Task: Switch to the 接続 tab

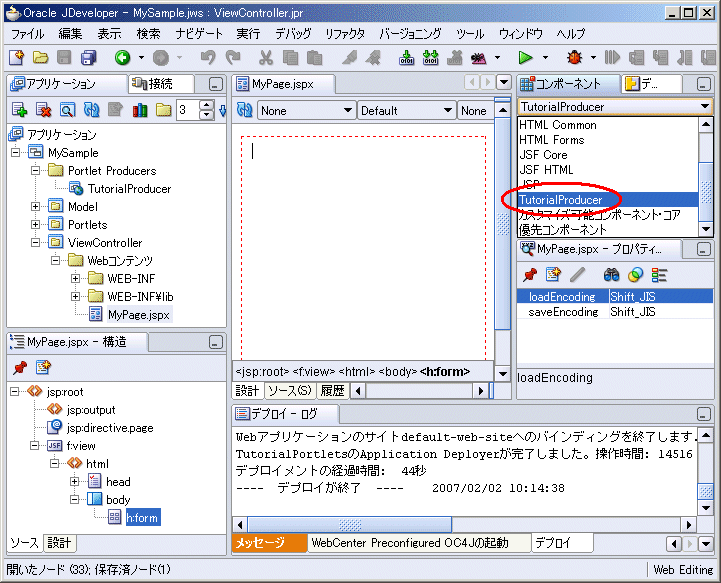Action: 160,84
